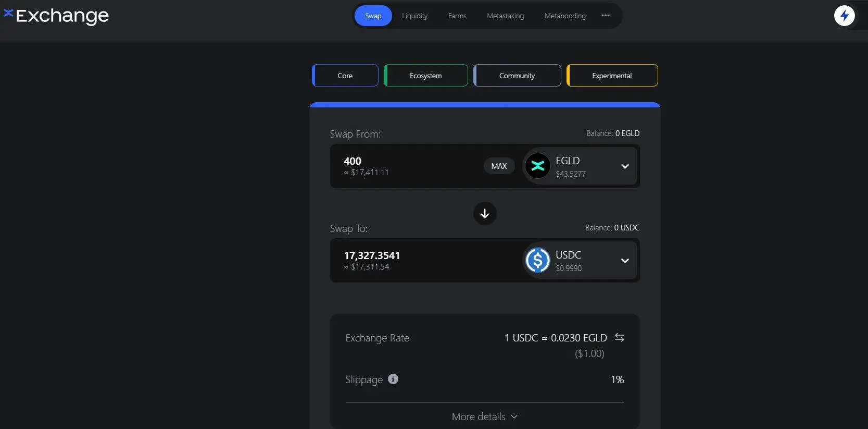Switch to the Liquidity tab
This screenshot has height=429, width=868.
pos(415,16)
